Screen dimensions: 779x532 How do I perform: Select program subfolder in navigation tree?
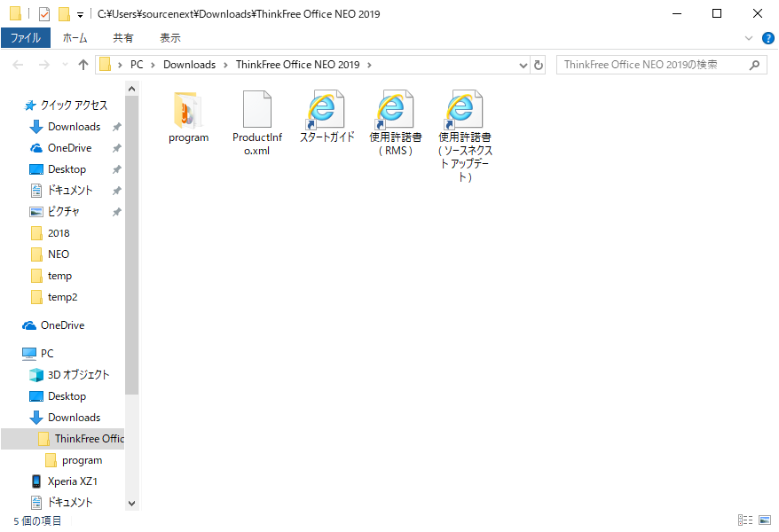click(82, 460)
